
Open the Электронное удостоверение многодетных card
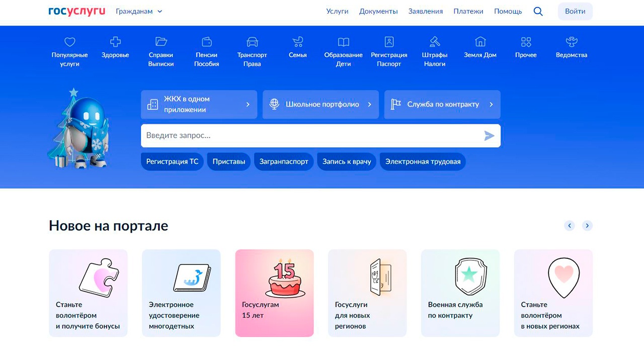click(181, 293)
